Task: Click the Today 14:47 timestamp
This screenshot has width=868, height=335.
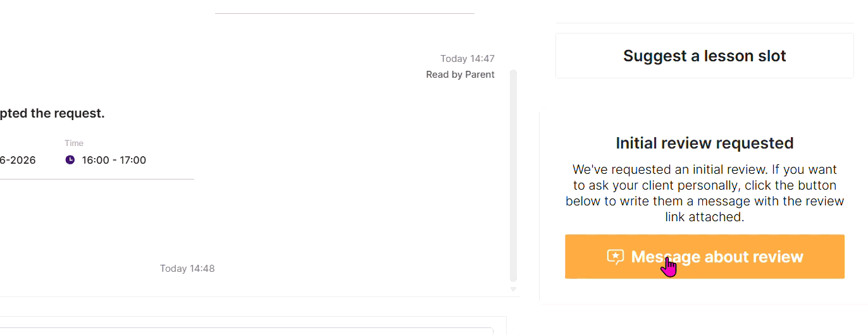Action: [x=468, y=59]
